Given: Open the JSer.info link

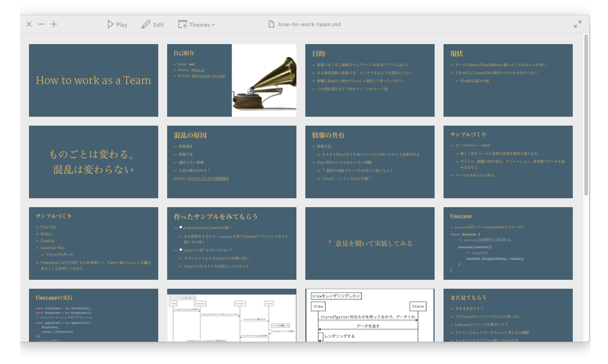Looking at the screenshot, I should coord(218,76).
